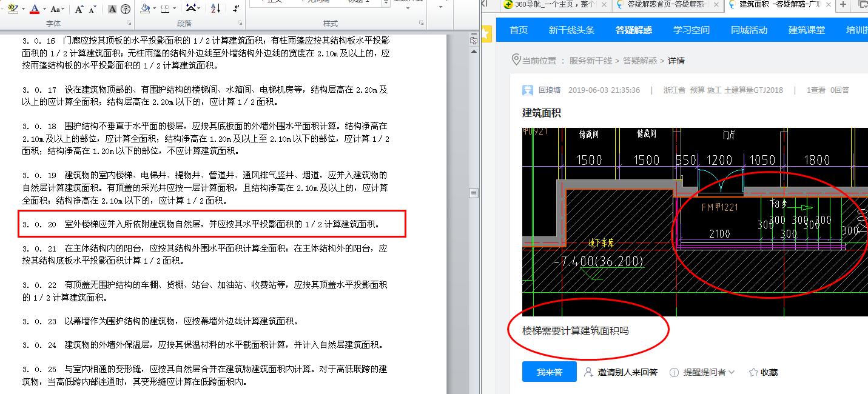Image resolution: width=868 pixels, height=394 pixels.
Task: Click the Word vertical scrollbar thumb
Action: point(474,193)
